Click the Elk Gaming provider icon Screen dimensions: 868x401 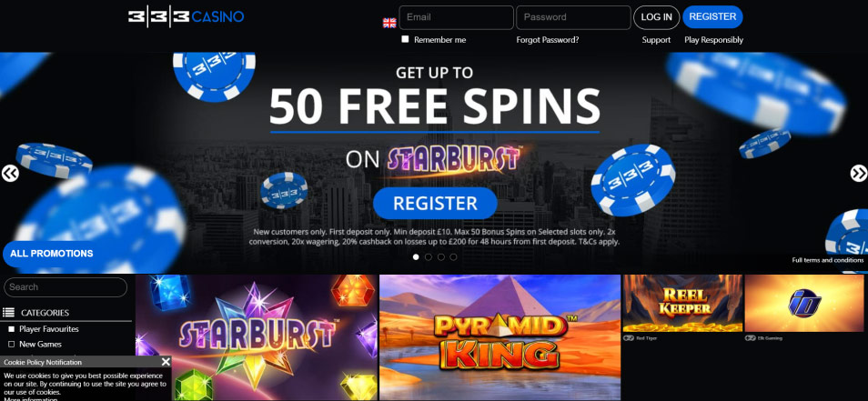tap(750, 338)
